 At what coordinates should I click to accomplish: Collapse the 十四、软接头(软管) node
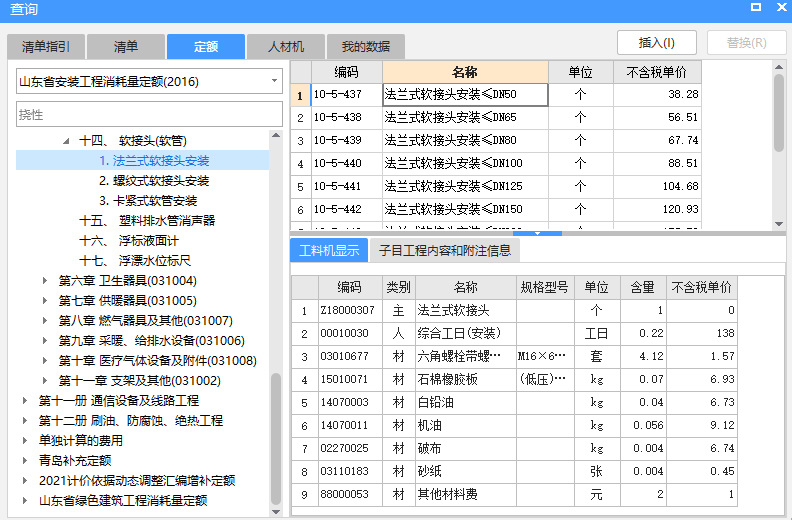66,141
